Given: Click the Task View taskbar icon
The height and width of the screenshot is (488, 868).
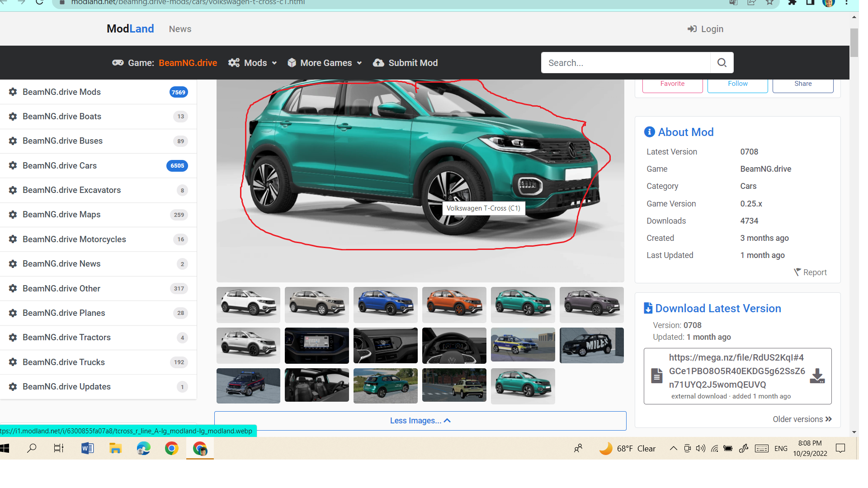Looking at the screenshot, I should point(59,448).
